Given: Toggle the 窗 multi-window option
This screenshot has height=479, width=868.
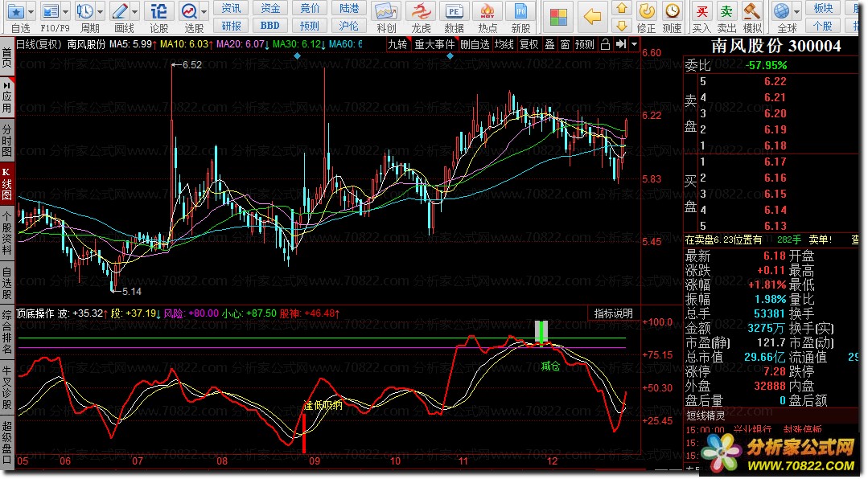Looking at the screenshot, I should (566, 45).
